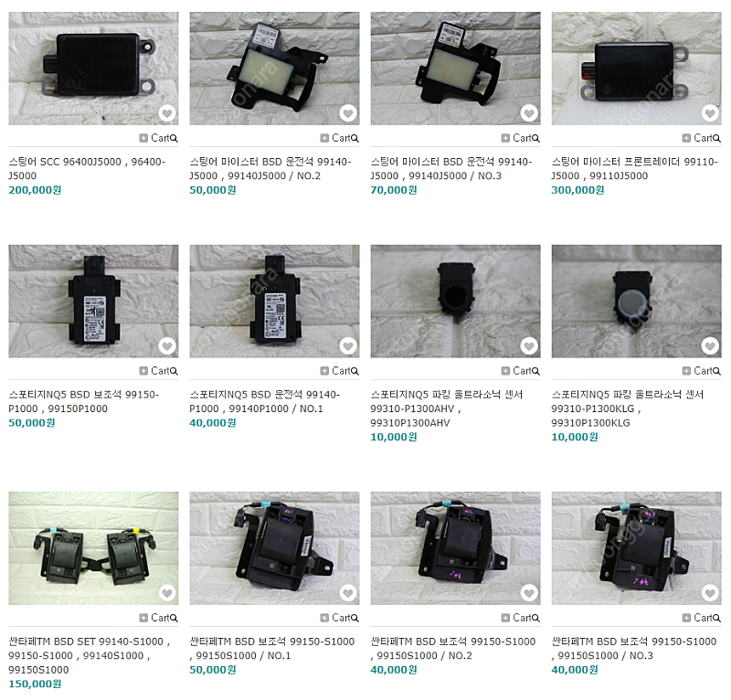Open 스팅어 마이스터 프론트레이더 99110-J5000 title

pos(635,169)
